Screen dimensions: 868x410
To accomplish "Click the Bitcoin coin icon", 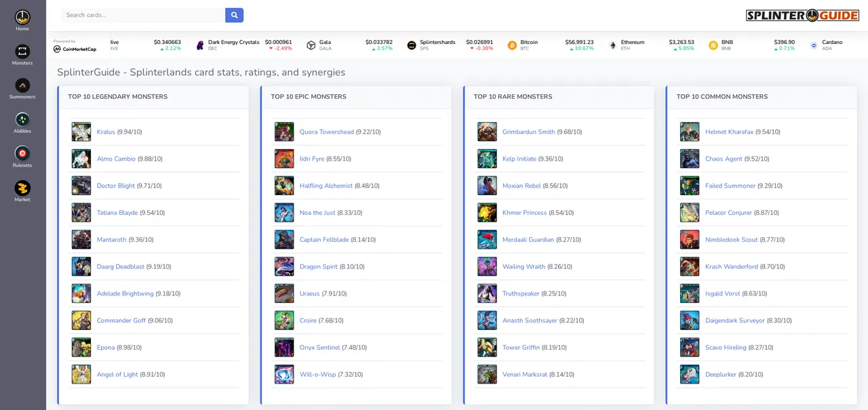I will coord(512,45).
